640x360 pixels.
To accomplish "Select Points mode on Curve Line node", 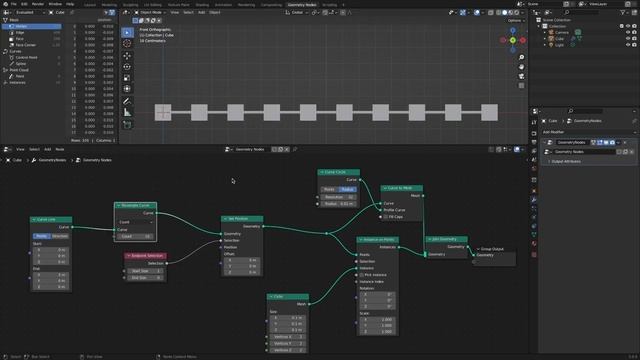I will tap(41, 236).
